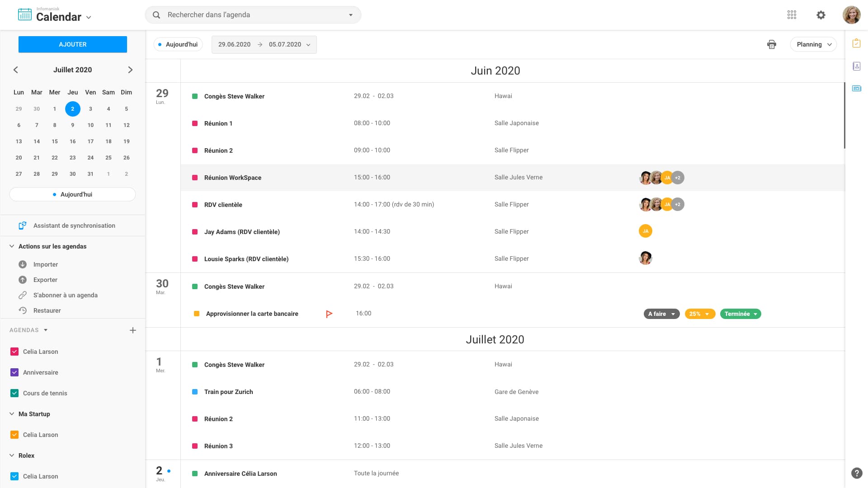This screenshot has height=488, width=868.
Task: Open the contacts panel icon in right sidebar
Action: pos(856,66)
